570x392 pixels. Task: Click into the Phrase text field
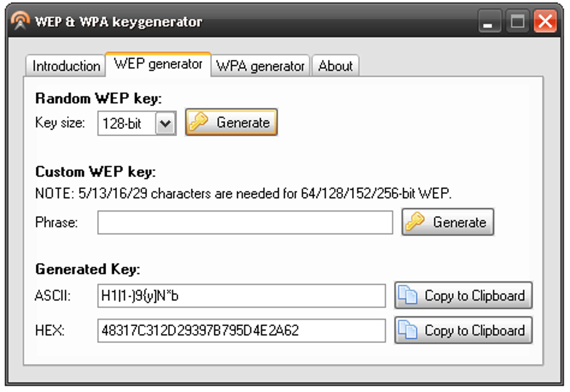point(245,222)
